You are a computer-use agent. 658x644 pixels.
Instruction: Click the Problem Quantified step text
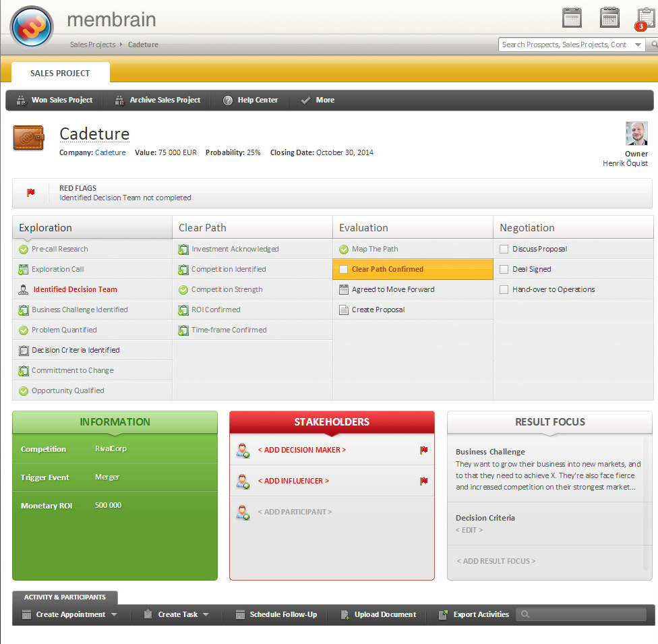point(64,330)
